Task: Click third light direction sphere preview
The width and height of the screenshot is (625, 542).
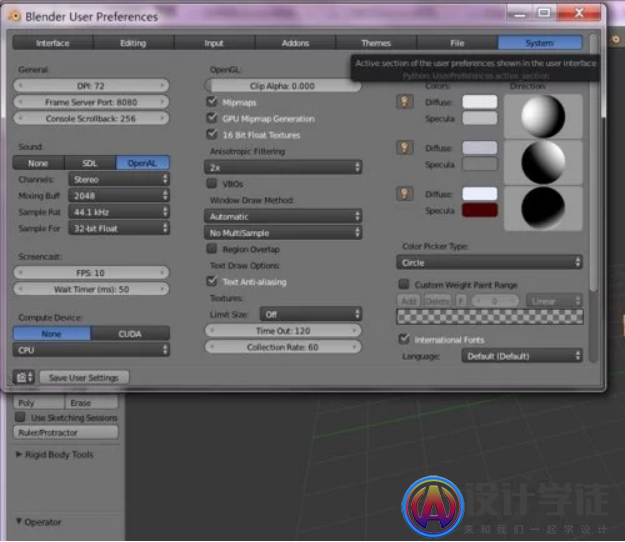Action: (x=543, y=208)
